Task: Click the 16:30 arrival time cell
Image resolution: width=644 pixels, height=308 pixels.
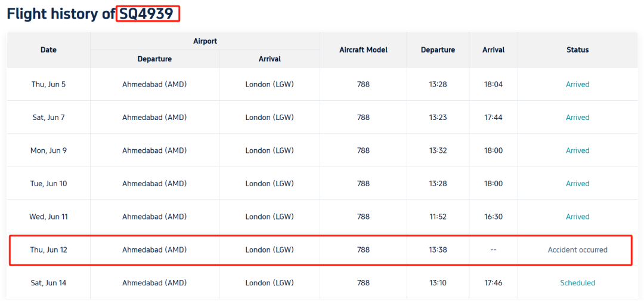Action: click(493, 217)
